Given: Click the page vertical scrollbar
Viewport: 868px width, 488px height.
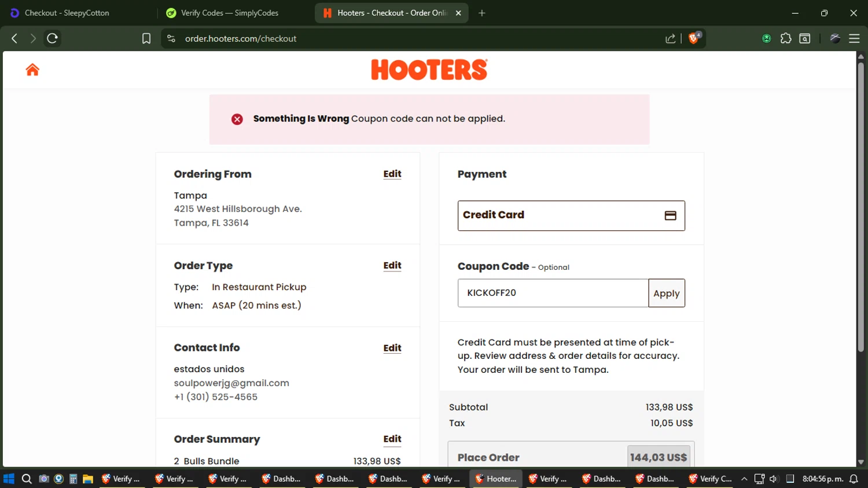Looking at the screenshot, I should 860,208.
